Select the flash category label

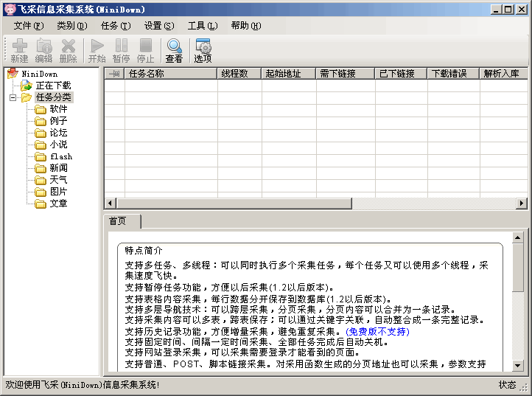tap(61, 156)
